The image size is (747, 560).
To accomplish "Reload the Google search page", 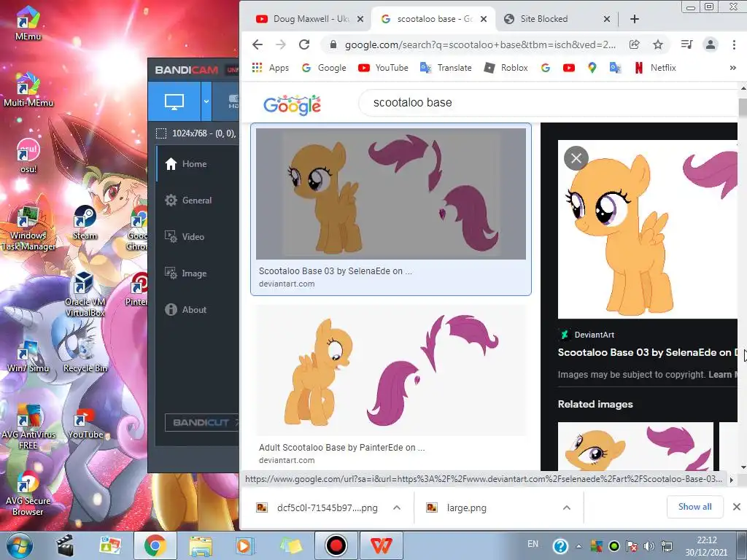I will [x=304, y=44].
